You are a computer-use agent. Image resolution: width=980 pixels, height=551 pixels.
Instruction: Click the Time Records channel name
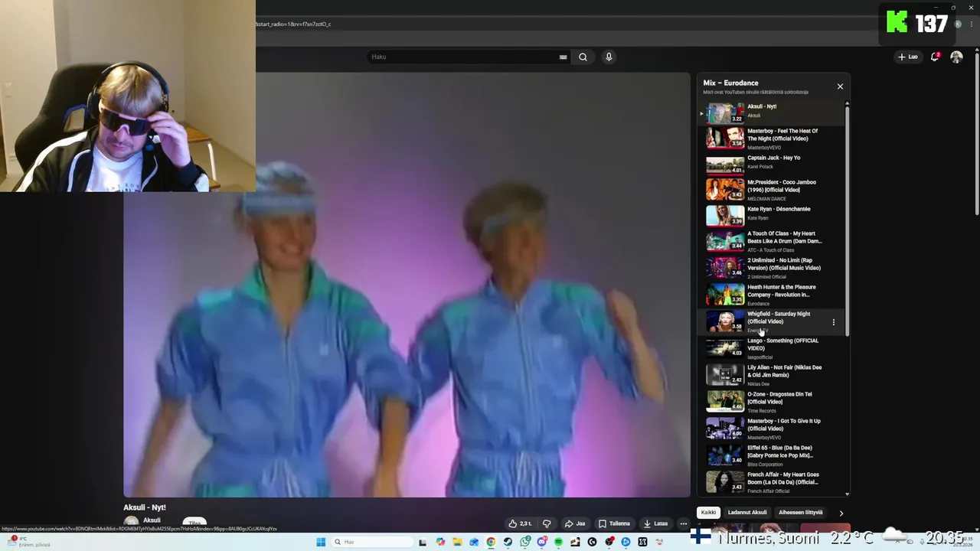click(762, 411)
